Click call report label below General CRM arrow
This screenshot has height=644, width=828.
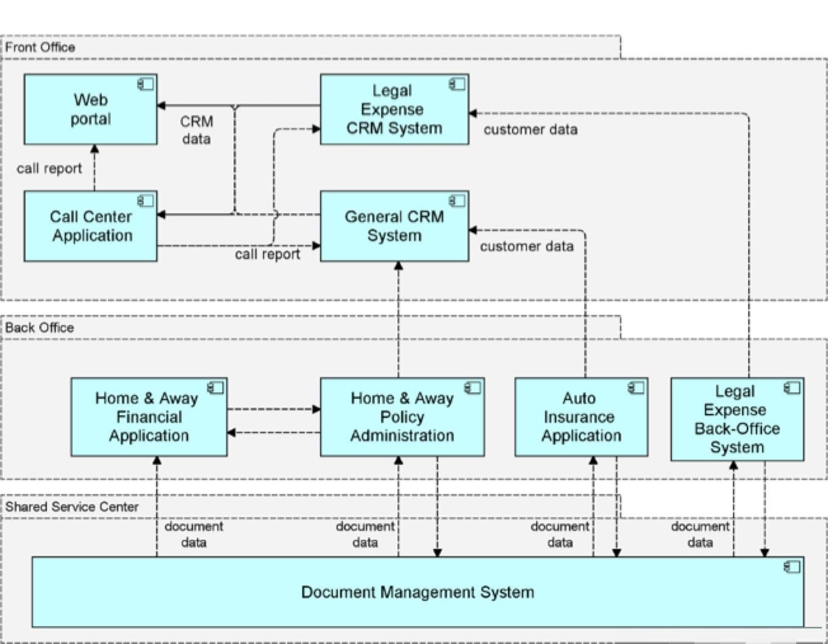[268, 254]
